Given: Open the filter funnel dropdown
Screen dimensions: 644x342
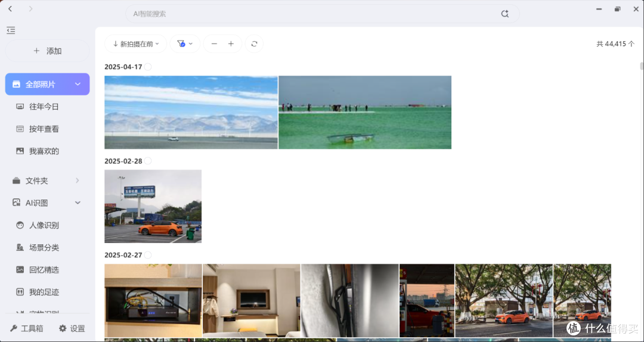Looking at the screenshot, I should tap(185, 44).
